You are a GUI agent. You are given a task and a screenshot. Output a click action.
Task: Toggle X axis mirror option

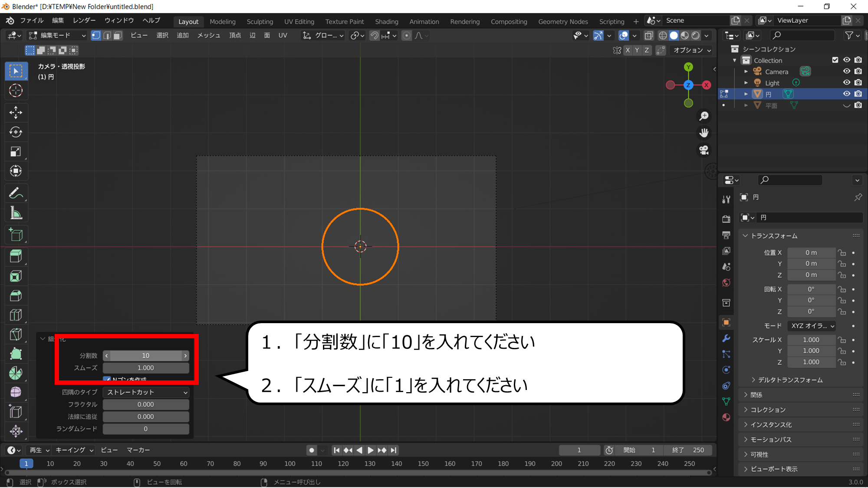coord(628,50)
